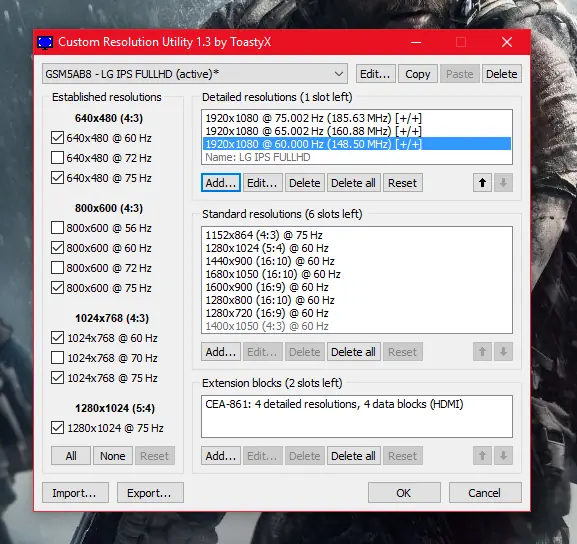
Task: Toggle the 1024x768 @ 70 Hz checkbox
Action: pyautogui.click(x=57, y=357)
